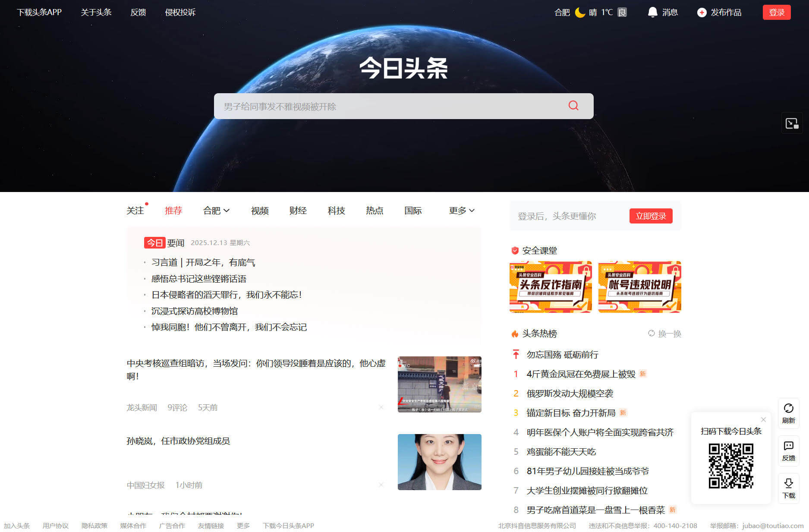Image resolution: width=809 pixels, height=532 pixels.
Task: Click the floating 下载 download icon
Action: (788, 484)
